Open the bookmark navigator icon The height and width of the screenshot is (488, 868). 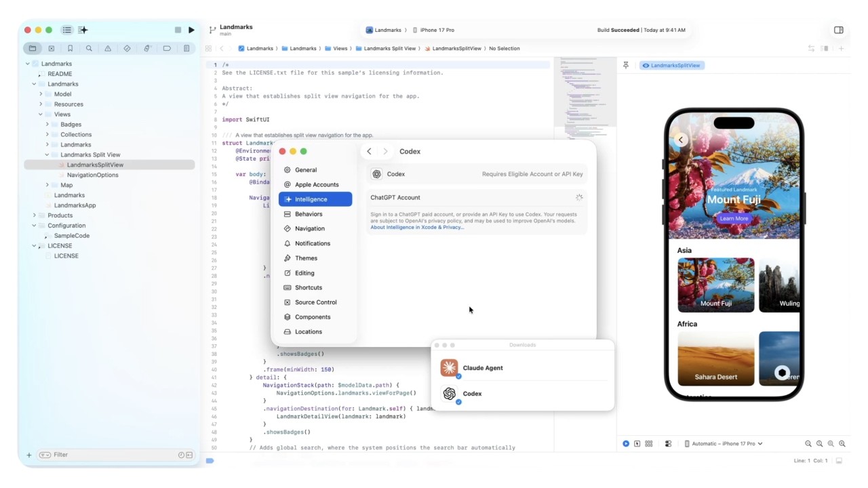(70, 49)
